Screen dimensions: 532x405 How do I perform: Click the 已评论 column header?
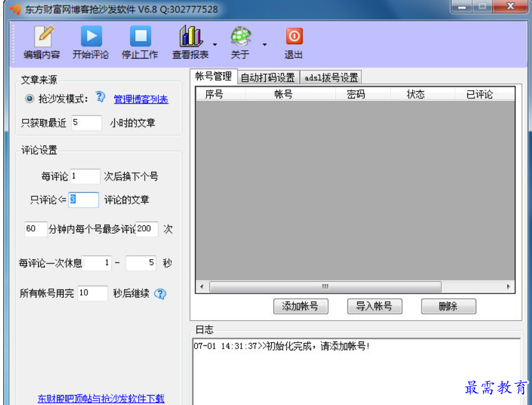point(484,94)
